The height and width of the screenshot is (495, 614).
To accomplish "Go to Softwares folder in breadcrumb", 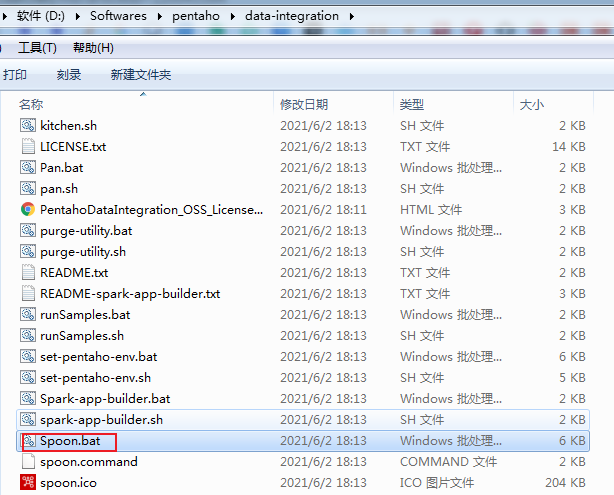I will pyautogui.click(x=118, y=16).
